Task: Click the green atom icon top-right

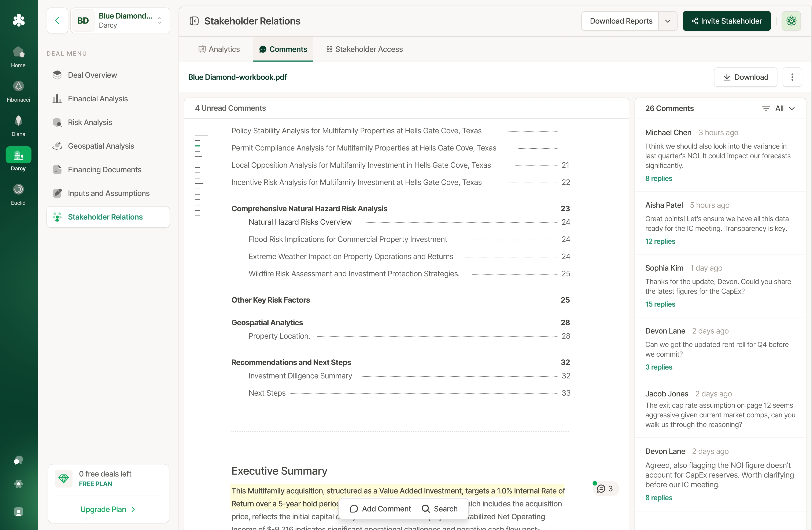Action: pos(791,21)
